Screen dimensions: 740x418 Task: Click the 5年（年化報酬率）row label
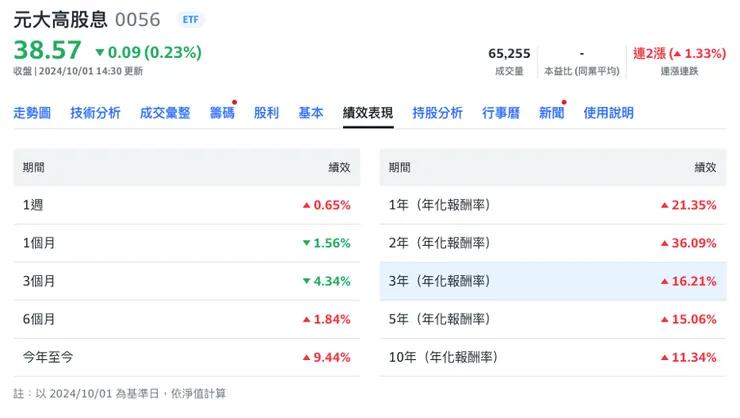[x=440, y=319]
